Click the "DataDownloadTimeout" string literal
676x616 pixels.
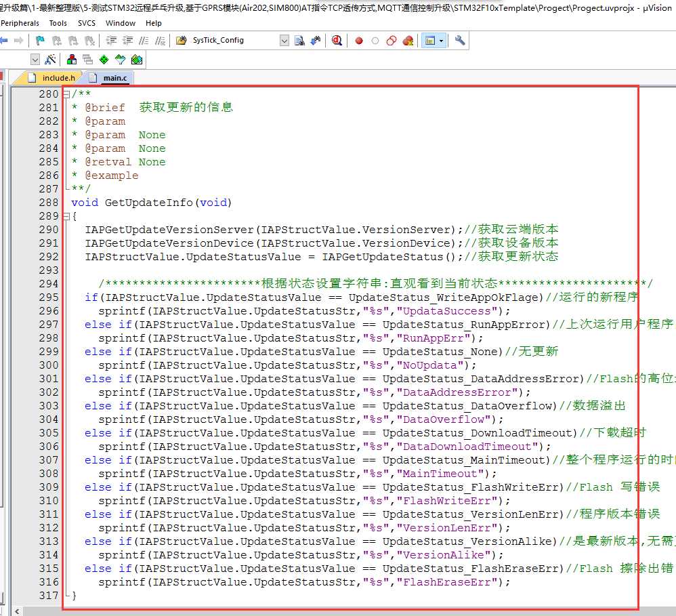pos(468,447)
